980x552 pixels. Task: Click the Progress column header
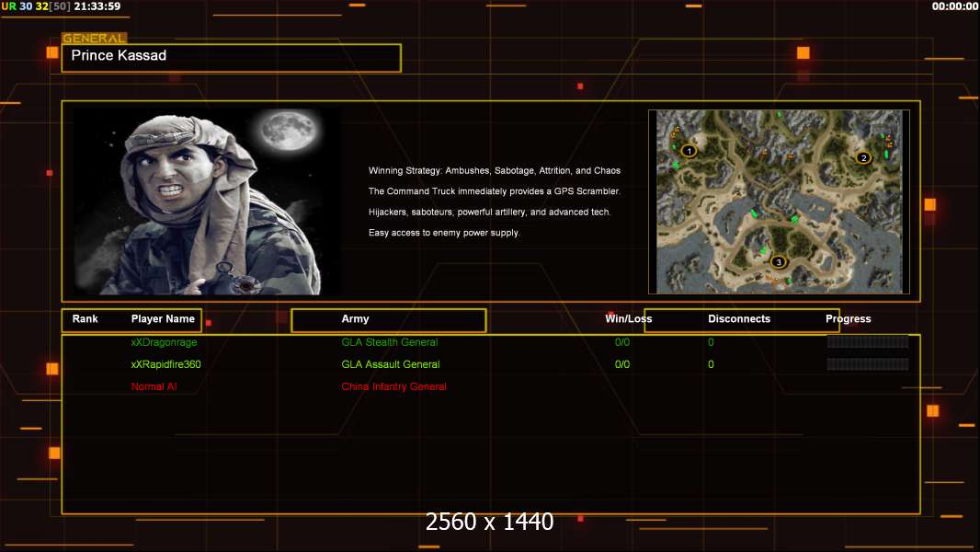pyautogui.click(x=848, y=319)
